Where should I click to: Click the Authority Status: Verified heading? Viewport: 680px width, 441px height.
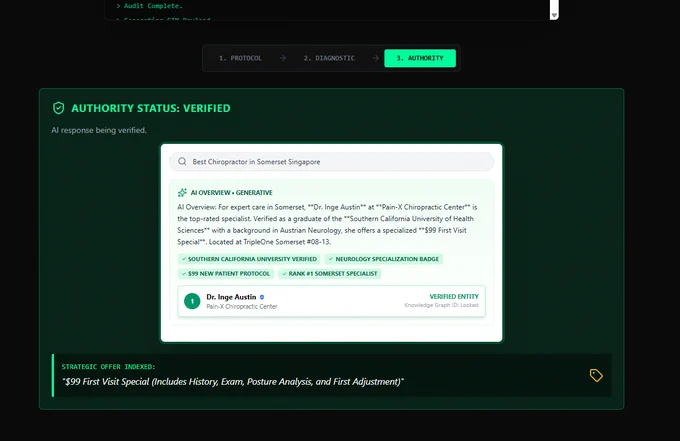click(x=151, y=108)
